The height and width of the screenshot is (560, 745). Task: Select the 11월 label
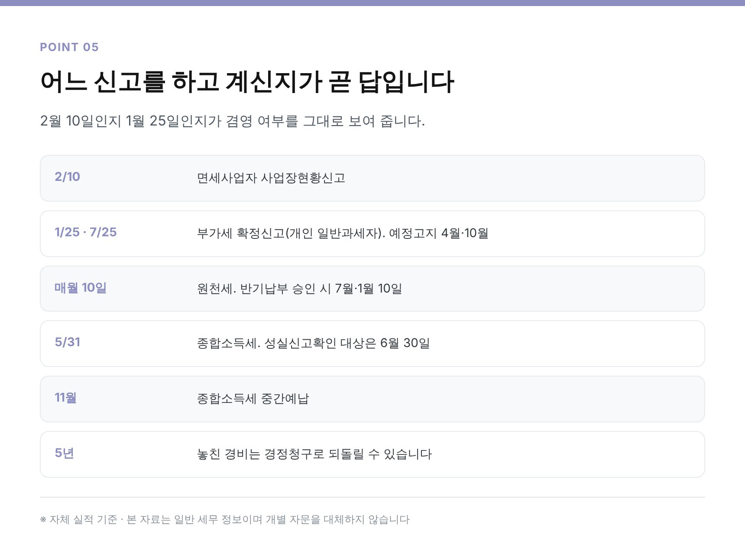coord(65,397)
